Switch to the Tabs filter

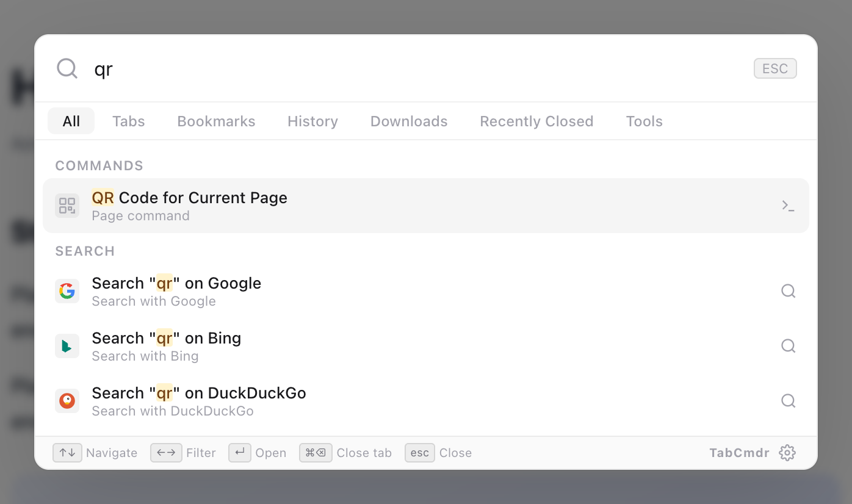tap(129, 121)
